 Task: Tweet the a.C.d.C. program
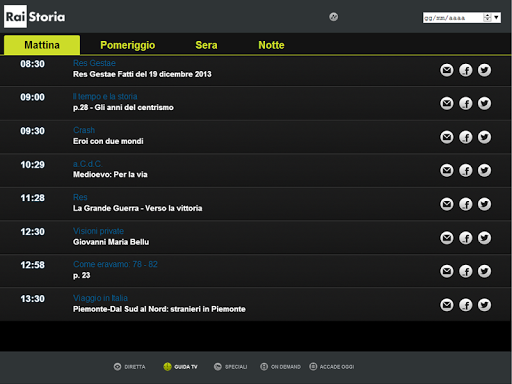pos(484,170)
